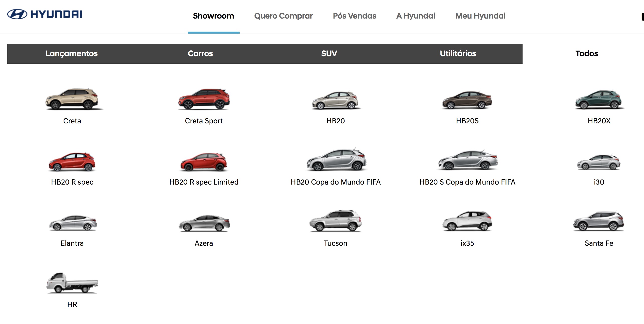
Task: Click the ix35 SUV image
Action: 467,221
